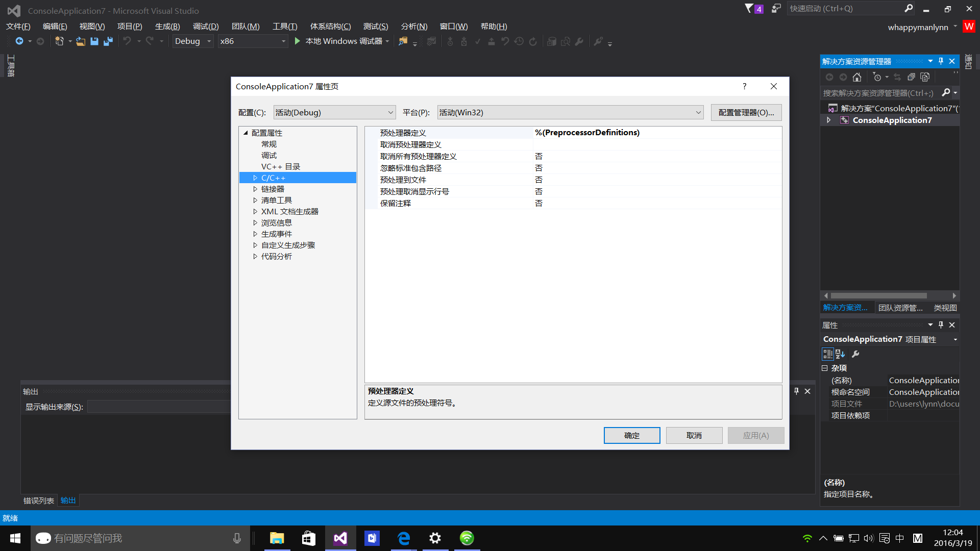The height and width of the screenshot is (551, 980).
Task: Click the notifications flag icon in title bar
Action: point(753,9)
